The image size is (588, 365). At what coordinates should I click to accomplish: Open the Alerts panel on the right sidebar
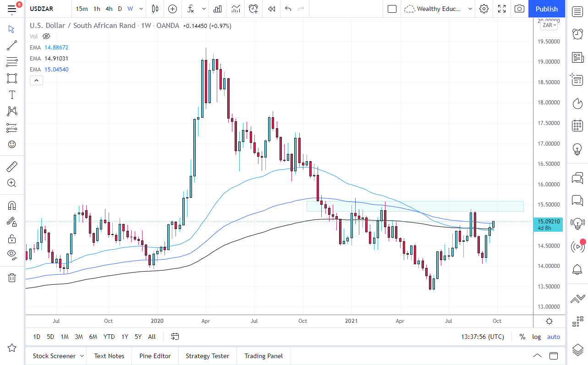point(577,270)
